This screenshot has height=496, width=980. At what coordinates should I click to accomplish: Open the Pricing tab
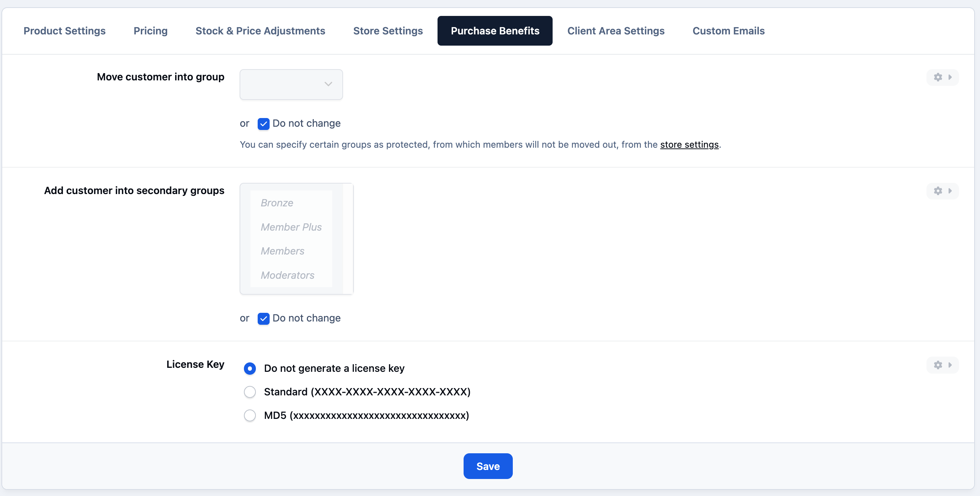pos(150,31)
